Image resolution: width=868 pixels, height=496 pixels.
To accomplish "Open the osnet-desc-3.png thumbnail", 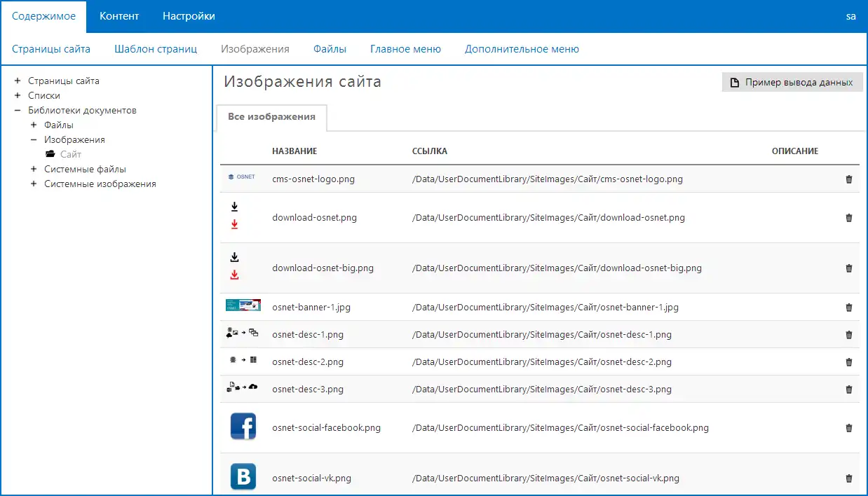I will click(x=243, y=386).
